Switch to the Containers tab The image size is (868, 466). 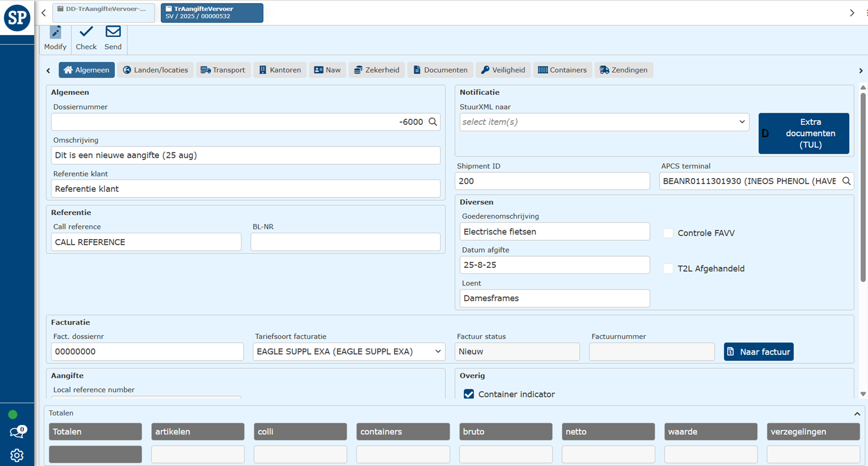coord(562,70)
